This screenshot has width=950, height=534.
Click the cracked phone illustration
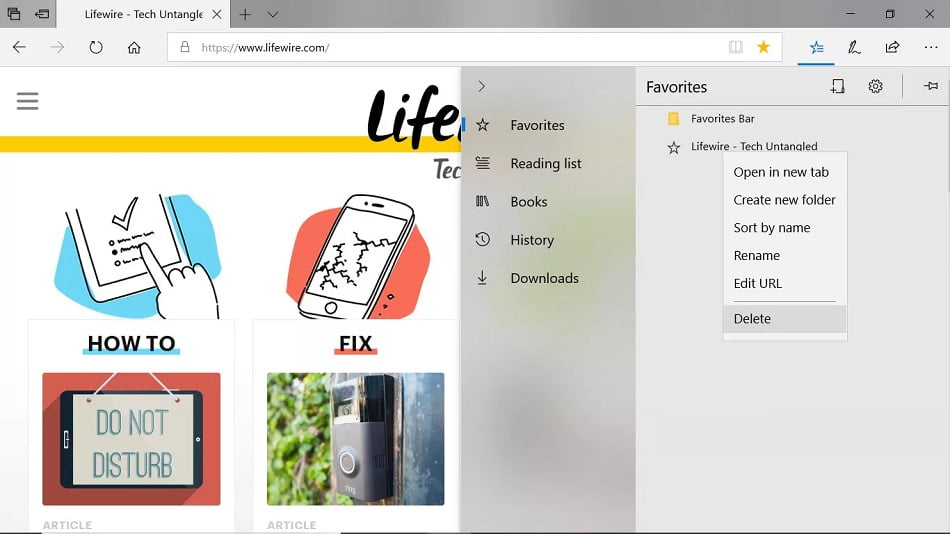(358, 256)
